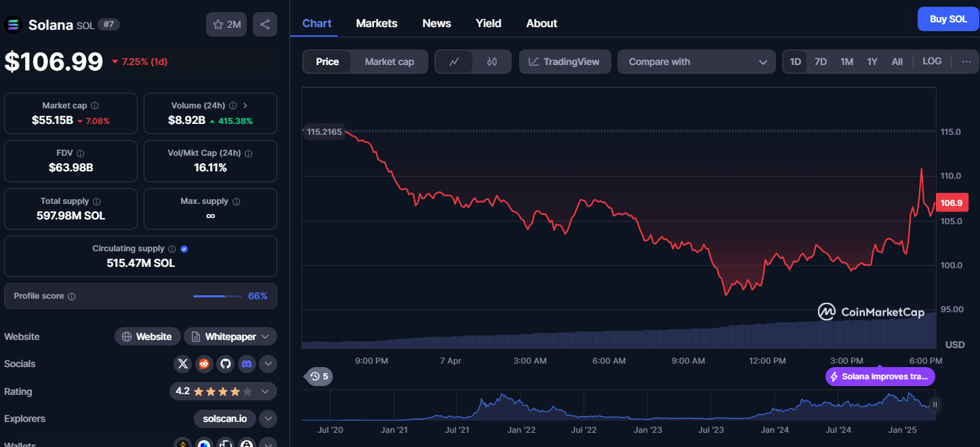
Task: Open the Compare with dropdown
Action: click(697, 62)
